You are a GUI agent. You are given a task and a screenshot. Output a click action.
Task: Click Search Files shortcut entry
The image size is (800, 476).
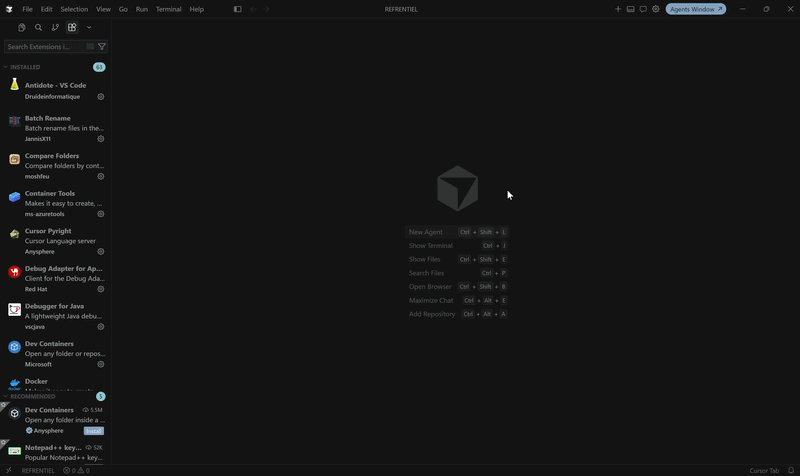point(457,273)
